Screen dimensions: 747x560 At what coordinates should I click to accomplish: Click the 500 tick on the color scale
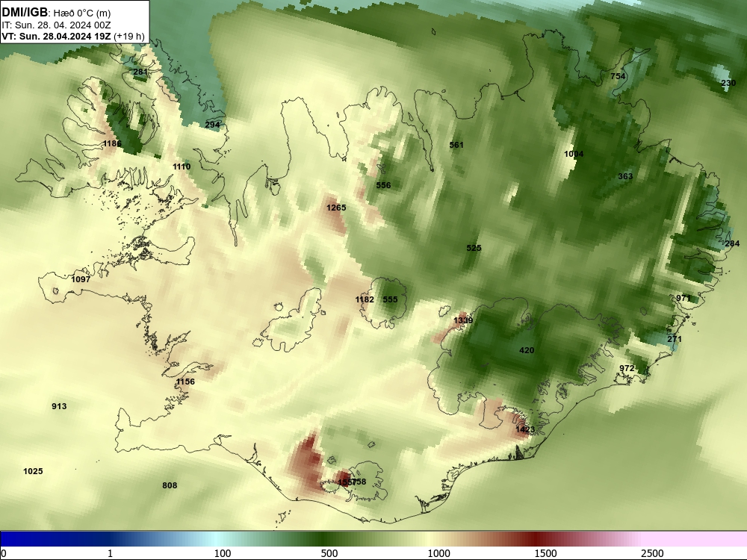click(329, 553)
